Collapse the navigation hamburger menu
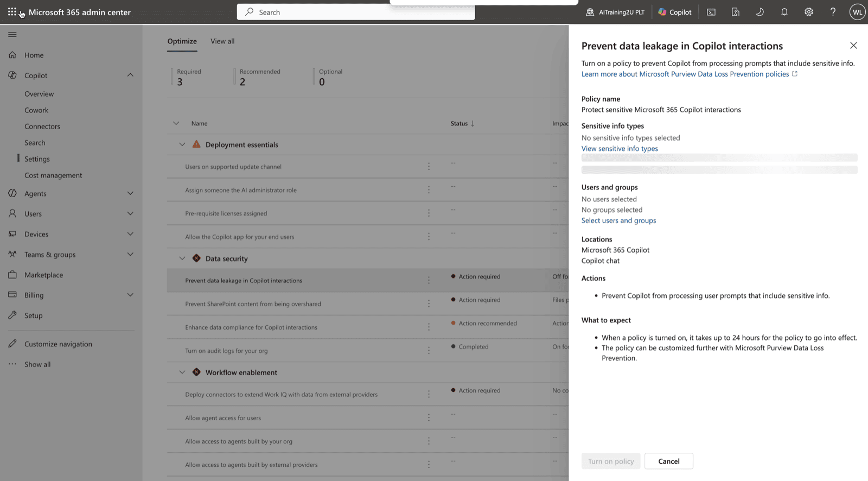868x481 pixels. (12, 35)
